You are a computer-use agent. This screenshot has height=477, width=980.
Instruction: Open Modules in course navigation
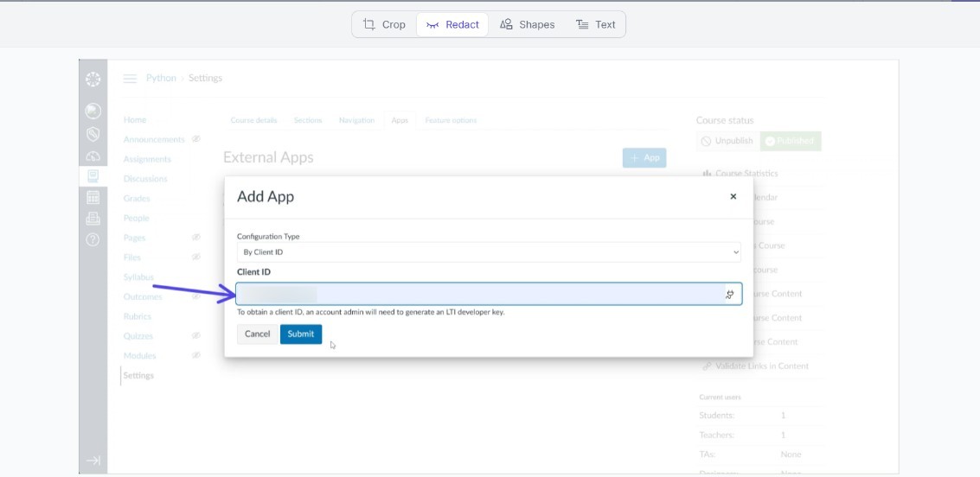(140, 356)
